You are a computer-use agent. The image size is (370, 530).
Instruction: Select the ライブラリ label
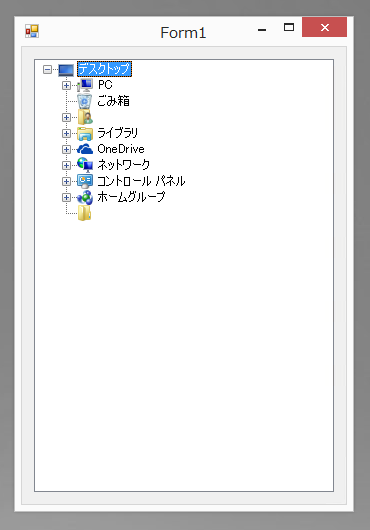118,133
